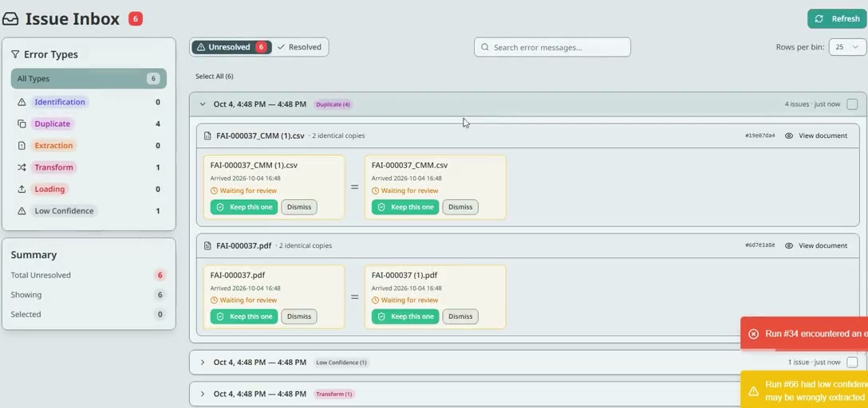
Task: Dismiss the FAI-000037_CMM (1).csv copy
Action: pyautogui.click(x=299, y=206)
